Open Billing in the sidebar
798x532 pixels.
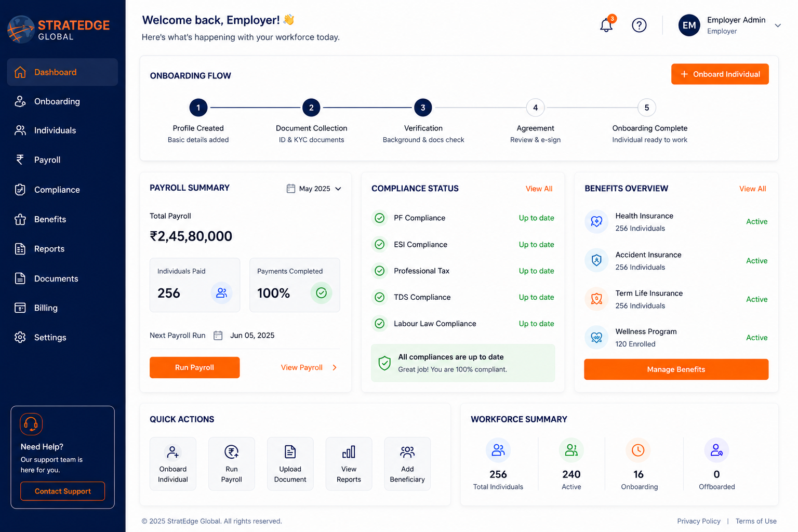point(62,308)
